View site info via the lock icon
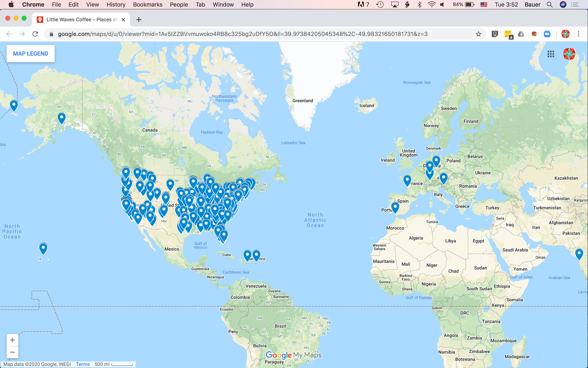The width and height of the screenshot is (588, 368). point(51,34)
